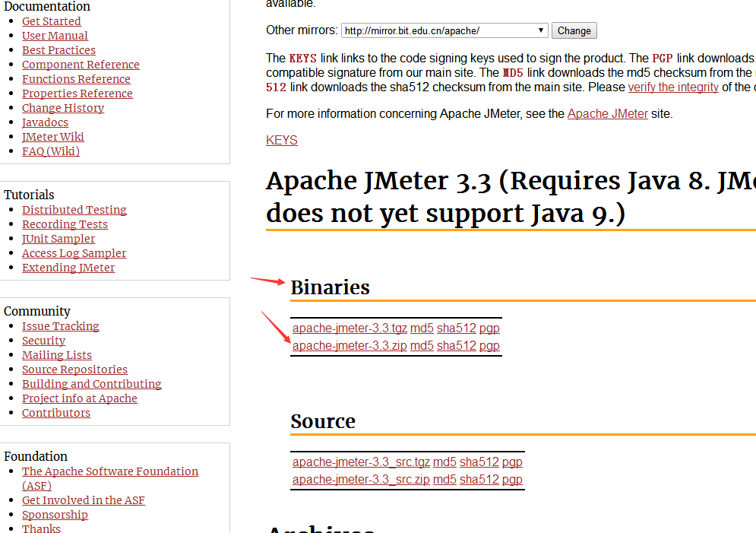Go to Best Practices page
The height and width of the screenshot is (533, 756).
click(59, 50)
